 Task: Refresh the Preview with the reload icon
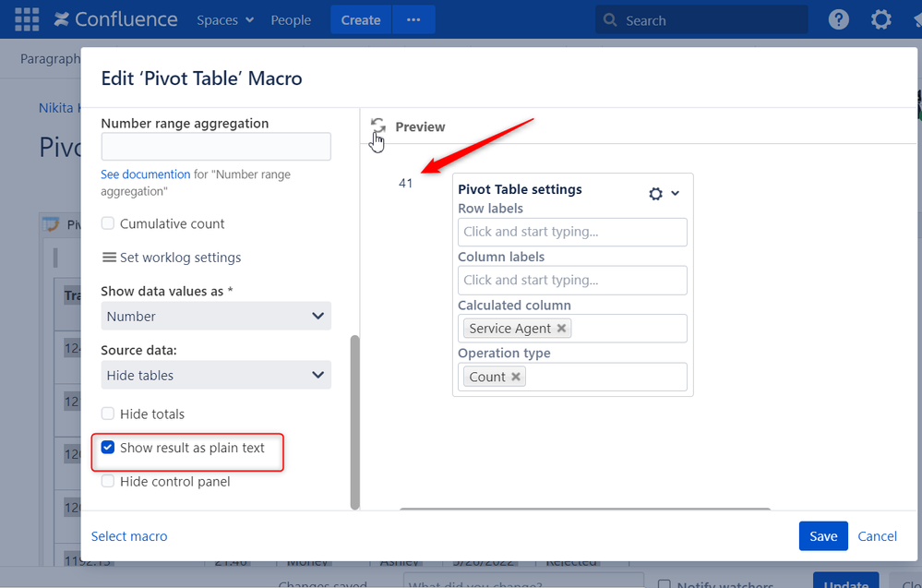click(378, 126)
